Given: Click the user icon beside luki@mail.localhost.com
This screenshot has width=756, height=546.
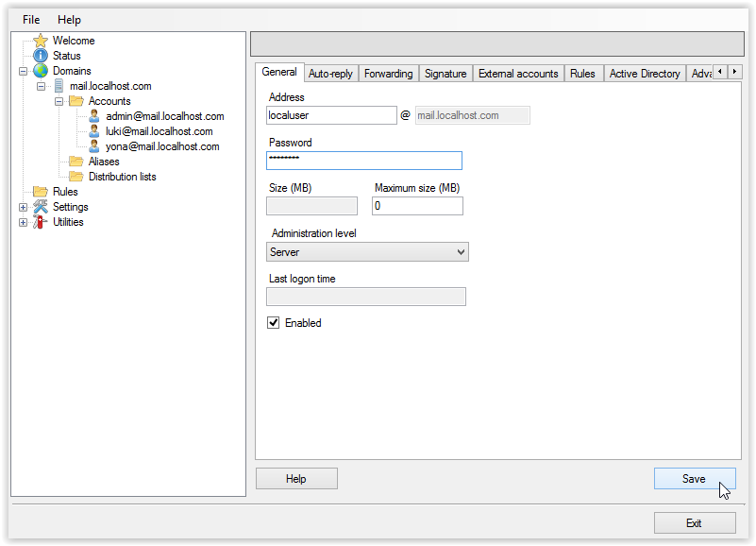Looking at the screenshot, I should pyautogui.click(x=94, y=131).
